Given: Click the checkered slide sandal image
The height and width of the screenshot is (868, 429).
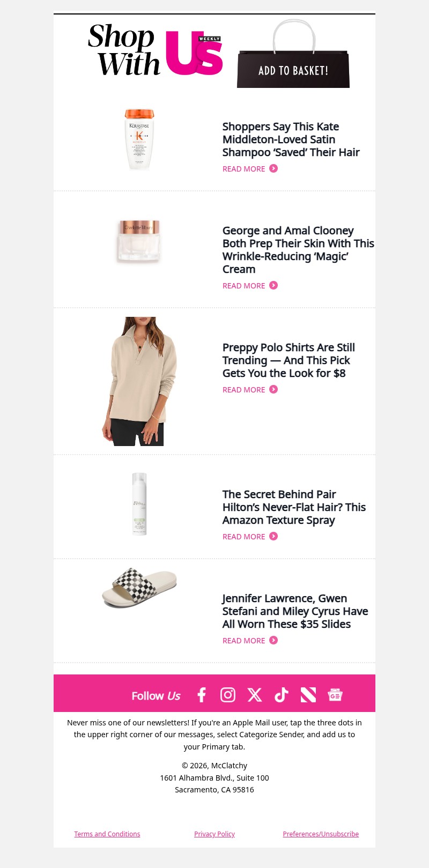Looking at the screenshot, I should [139, 588].
